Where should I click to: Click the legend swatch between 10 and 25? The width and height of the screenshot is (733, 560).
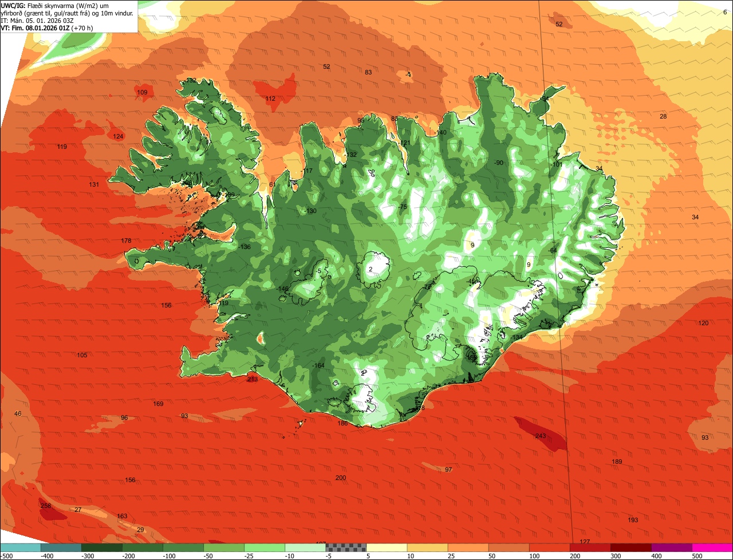427,547
